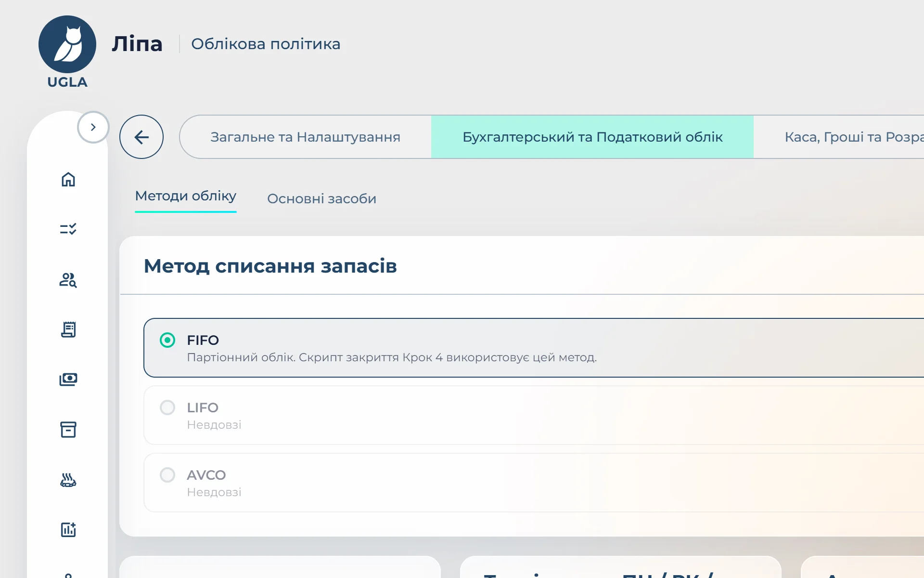Screen dimensions: 924x578
Task: Open the cash money icon in sidebar
Action: coord(68,380)
